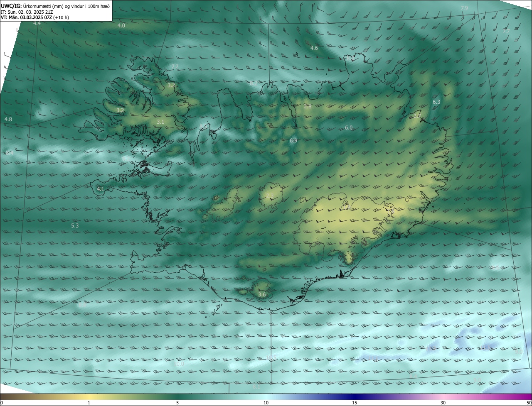Click the 6.3 value label
532x406 pixels.
tap(436, 102)
